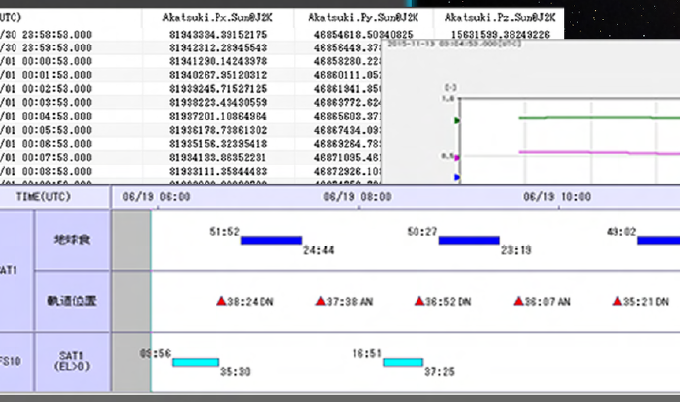680x402 pixels.
Task: Click the cyan visibility bar ending at 35:30
Action: (x=195, y=362)
